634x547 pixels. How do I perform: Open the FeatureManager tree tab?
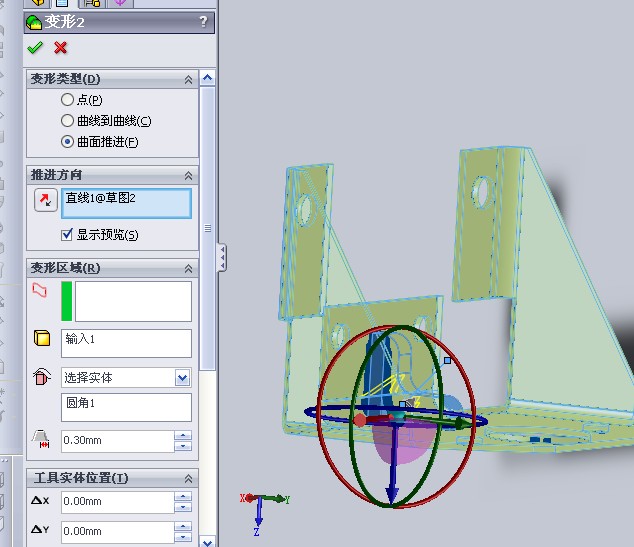click(38, 3)
